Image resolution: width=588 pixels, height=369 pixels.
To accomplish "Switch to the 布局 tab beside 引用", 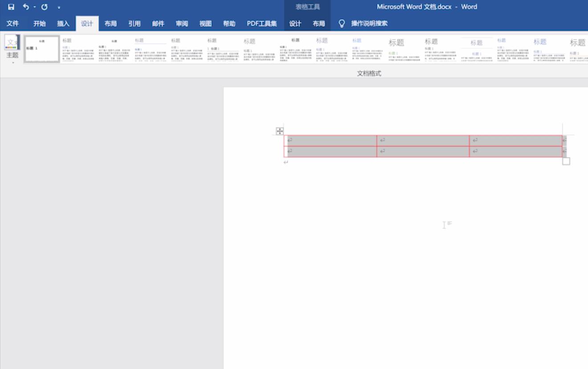I will point(110,24).
